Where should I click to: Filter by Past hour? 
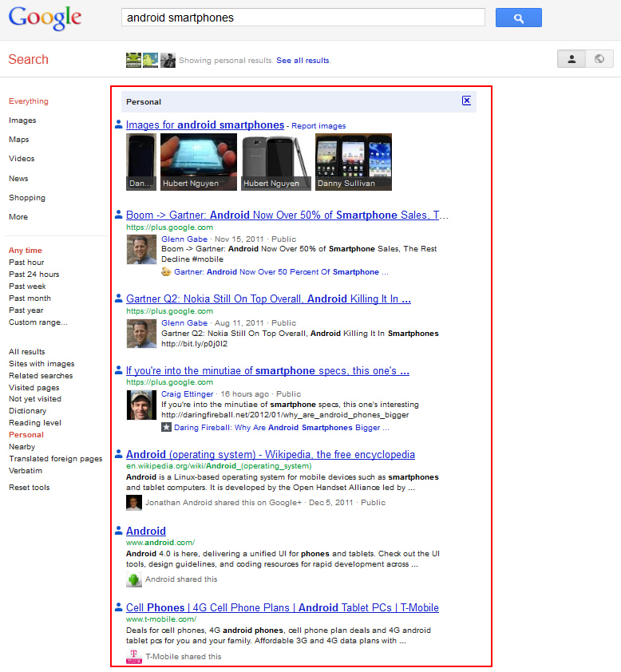[26, 263]
